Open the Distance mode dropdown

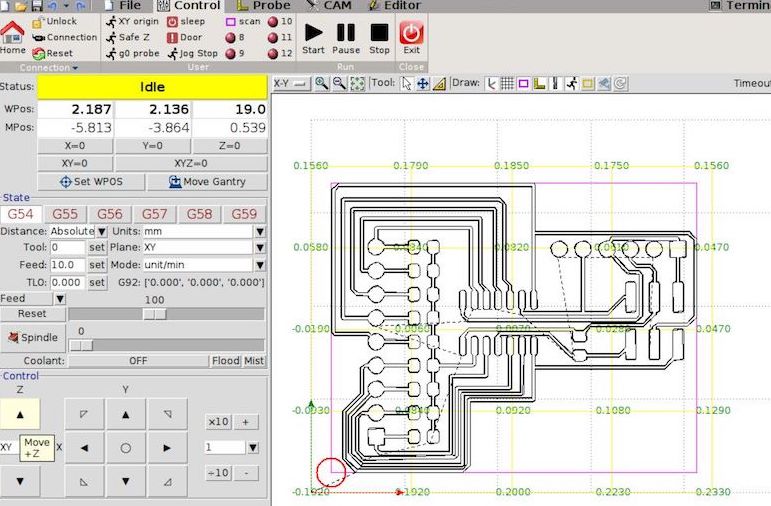coord(102,231)
